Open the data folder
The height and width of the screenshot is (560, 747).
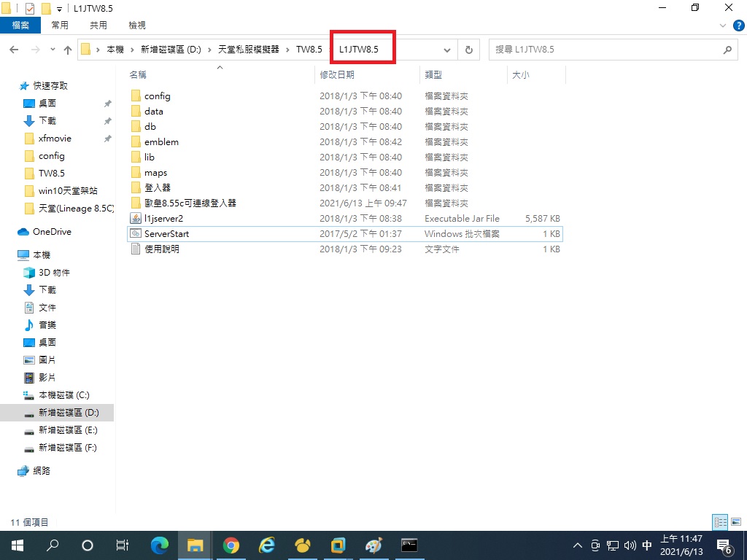[x=153, y=111]
